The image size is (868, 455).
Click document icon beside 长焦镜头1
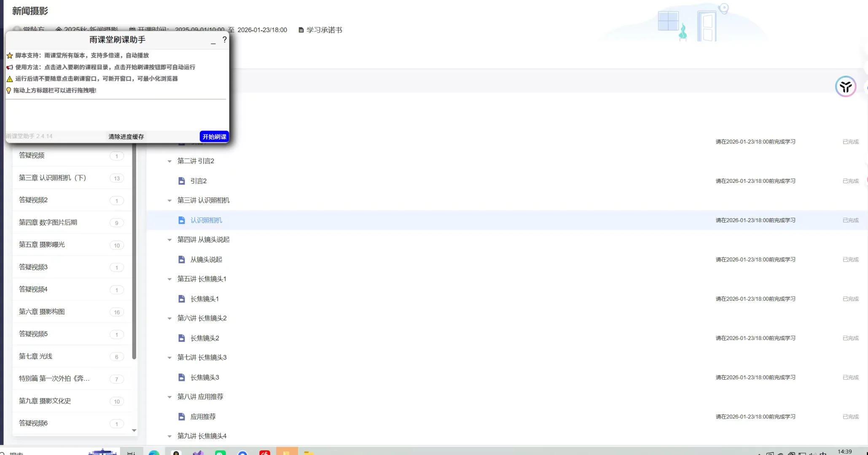pos(182,299)
